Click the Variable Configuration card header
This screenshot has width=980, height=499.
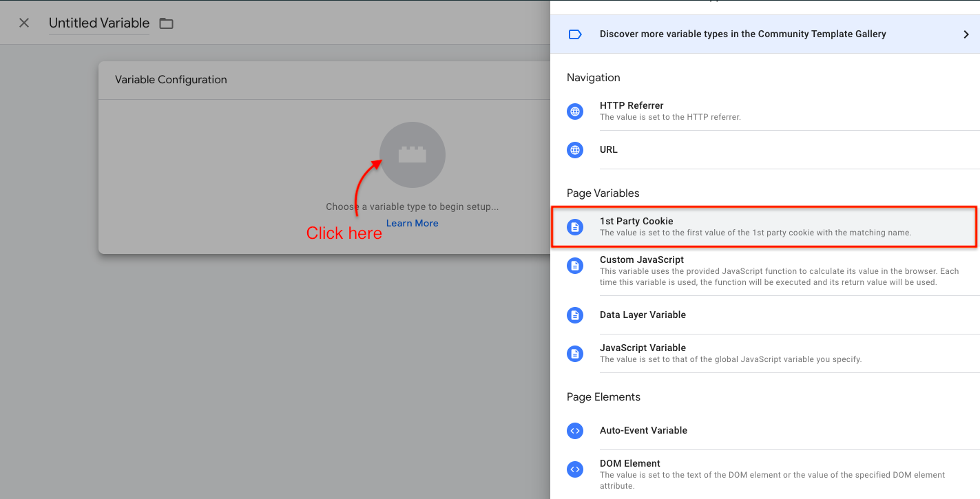tap(324, 80)
